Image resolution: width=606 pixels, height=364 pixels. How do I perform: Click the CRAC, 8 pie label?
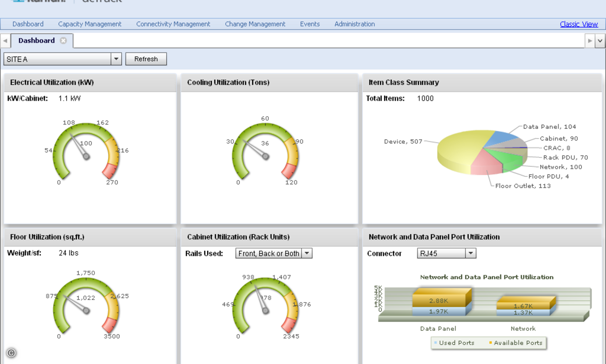tap(556, 148)
